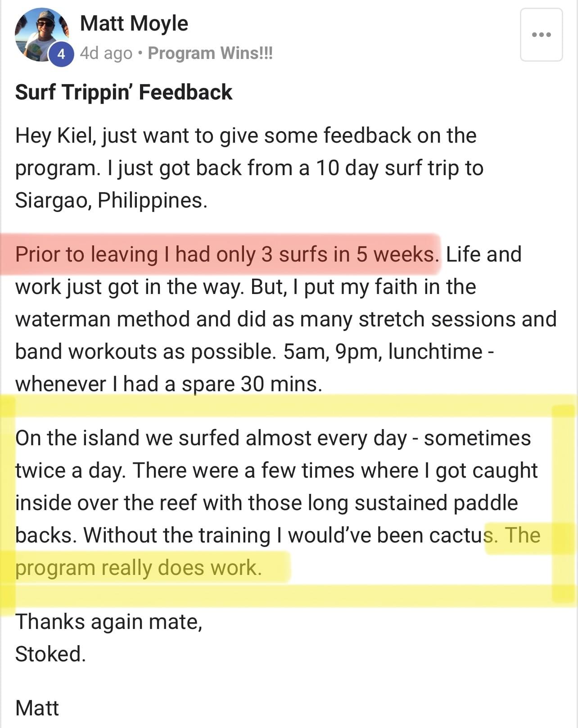Image resolution: width=578 pixels, height=728 pixels.
Task: Click the 'Stoked.' line
Action: (x=50, y=654)
